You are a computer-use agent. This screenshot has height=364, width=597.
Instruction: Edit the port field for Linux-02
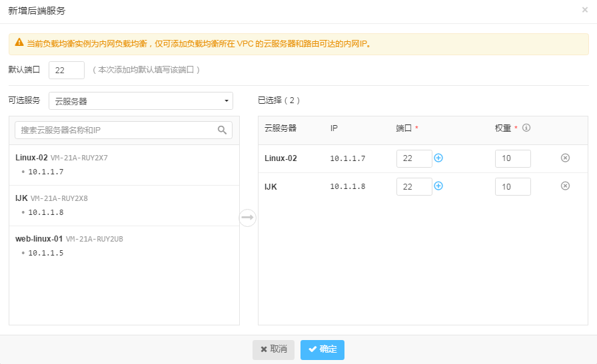[x=414, y=158]
